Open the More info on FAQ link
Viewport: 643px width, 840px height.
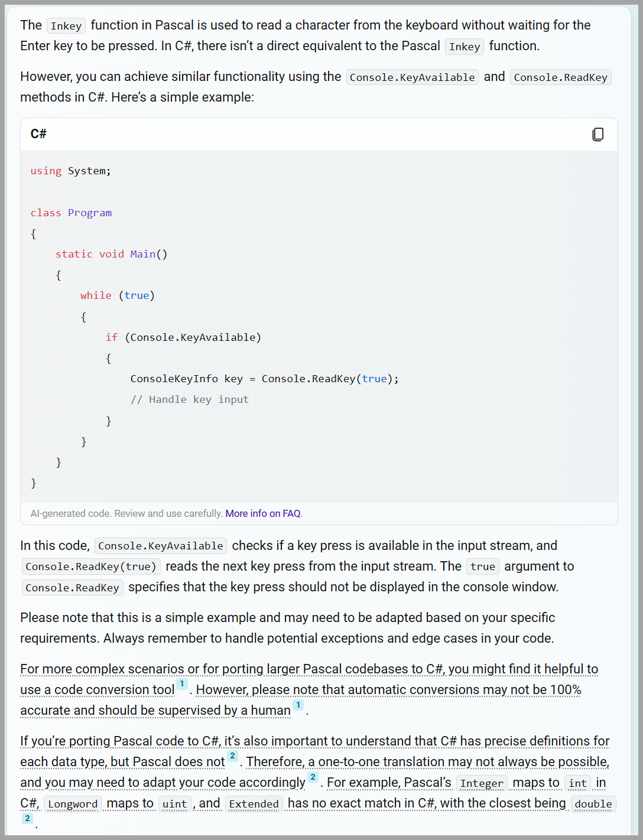263,514
